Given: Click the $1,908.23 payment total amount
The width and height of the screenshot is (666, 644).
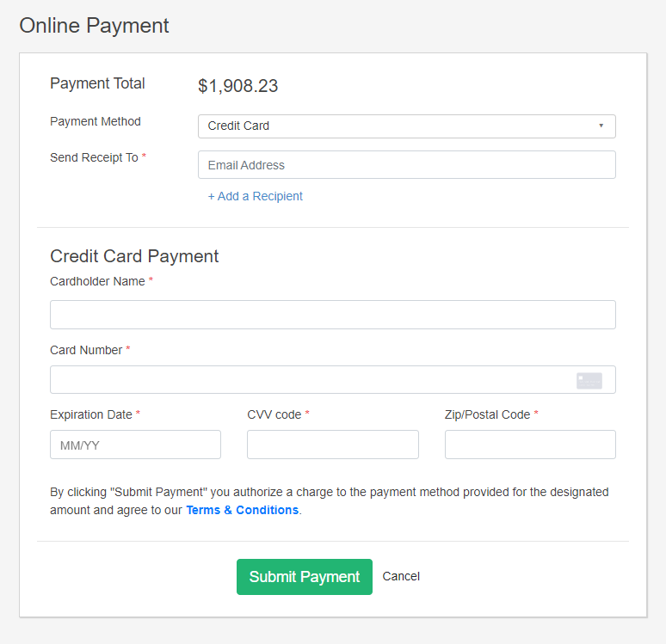Looking at the screenshot, I should click(237, 86).
